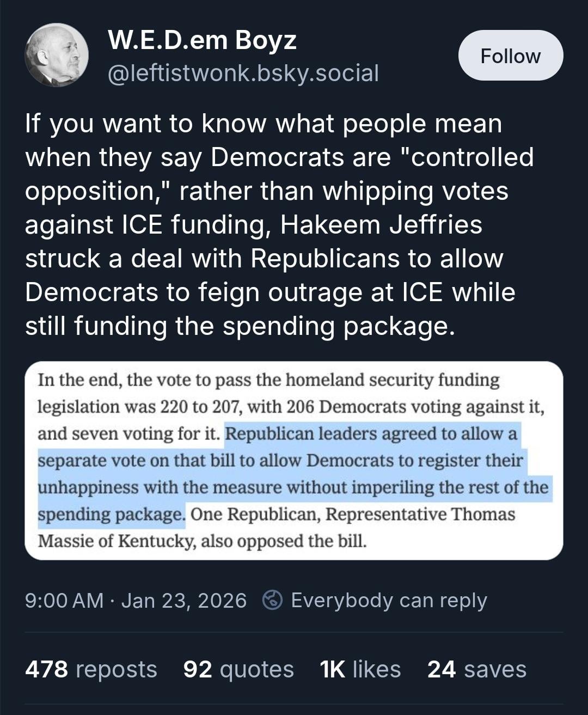
Task: Click "Hakeem Jeffries" in the post text
Action: click(x=381, y=225)
